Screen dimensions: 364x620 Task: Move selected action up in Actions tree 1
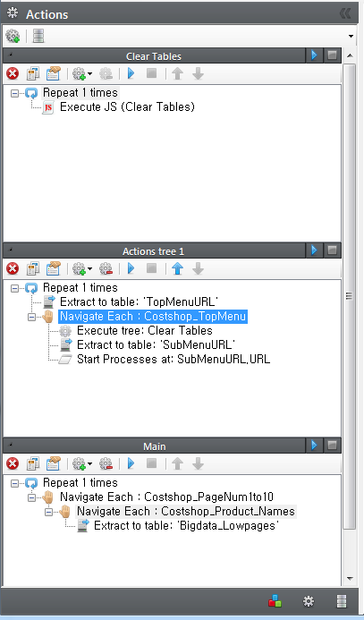pyautogui.click(x=177, y=269)
